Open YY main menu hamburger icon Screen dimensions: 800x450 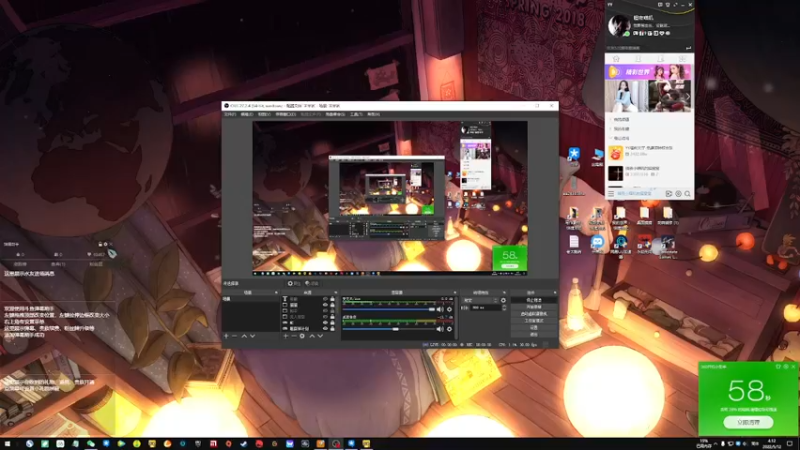[x=611, y=194]
